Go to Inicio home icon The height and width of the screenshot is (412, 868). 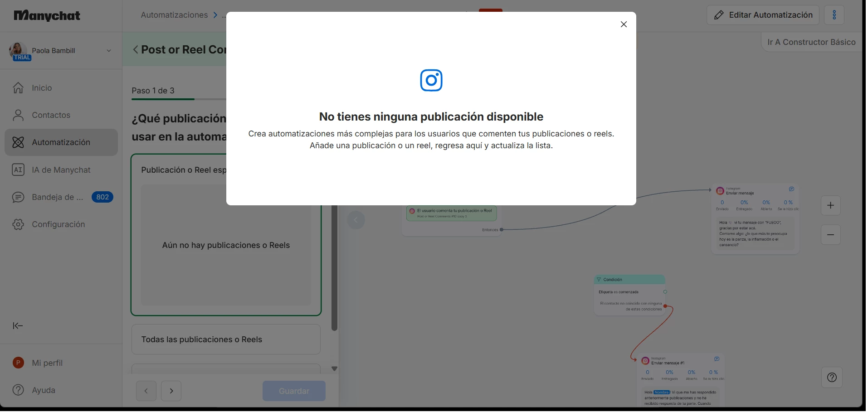[x=18, y=88]
